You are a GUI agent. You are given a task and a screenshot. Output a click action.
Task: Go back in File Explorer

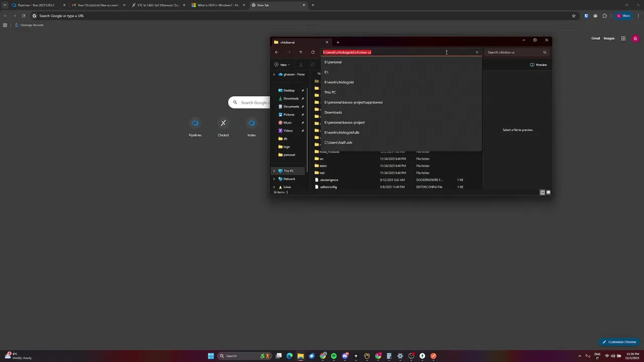[x=276, y=52]
